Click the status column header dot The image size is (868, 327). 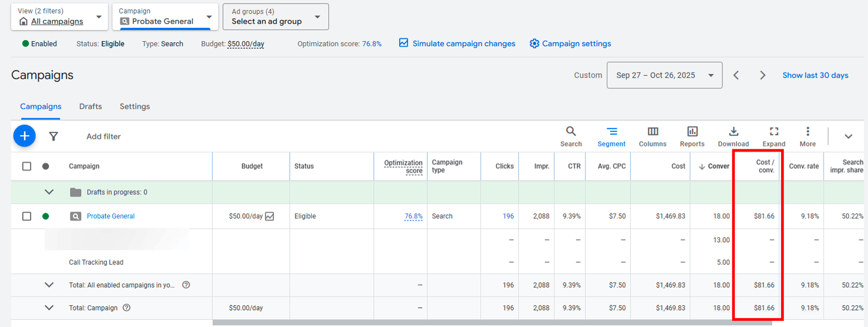(x=46, y=166)
